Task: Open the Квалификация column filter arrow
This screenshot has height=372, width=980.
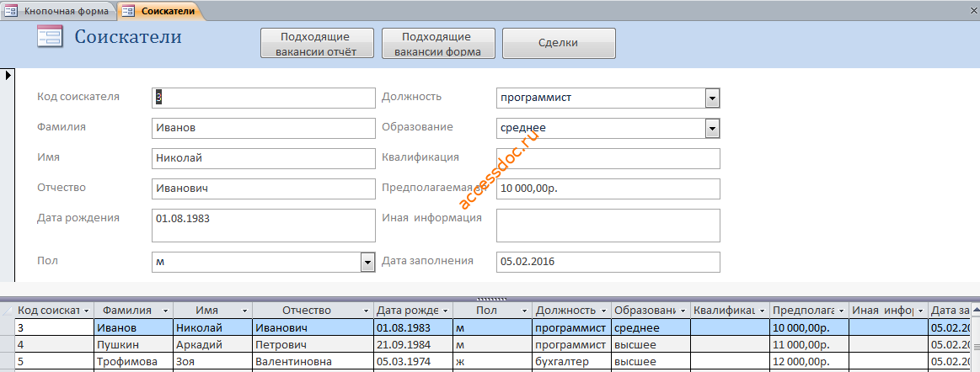Action: click(761, 311)
